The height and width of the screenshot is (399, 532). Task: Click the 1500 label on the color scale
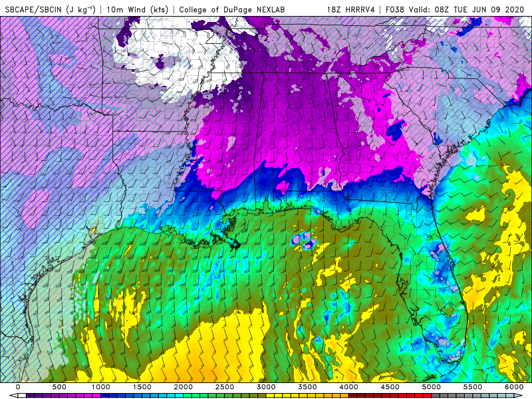point(142,387)
